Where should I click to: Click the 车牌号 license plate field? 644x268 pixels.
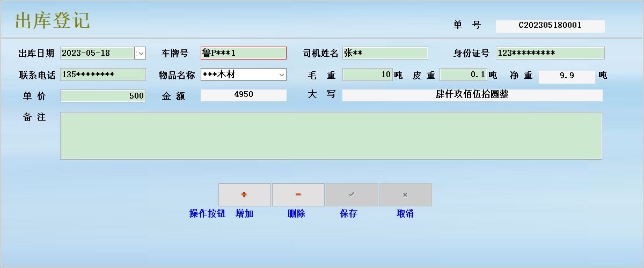point(244,53)
